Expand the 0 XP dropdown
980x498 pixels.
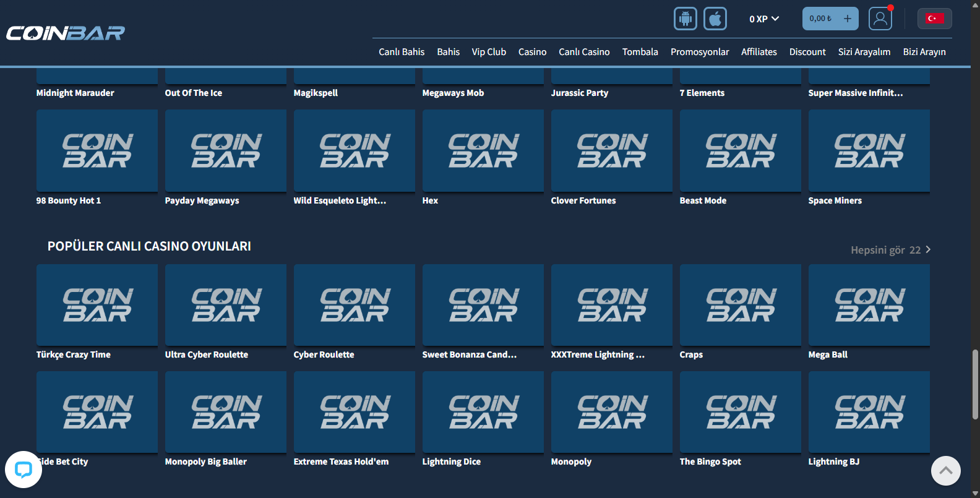[764, 19]
